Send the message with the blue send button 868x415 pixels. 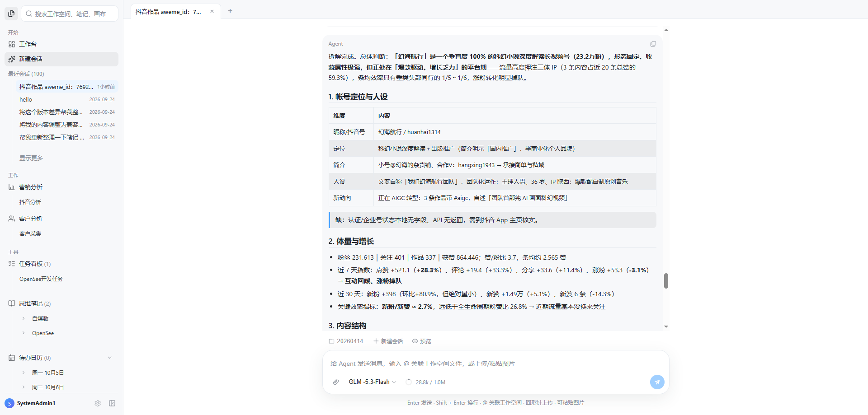tap(657, 382)
